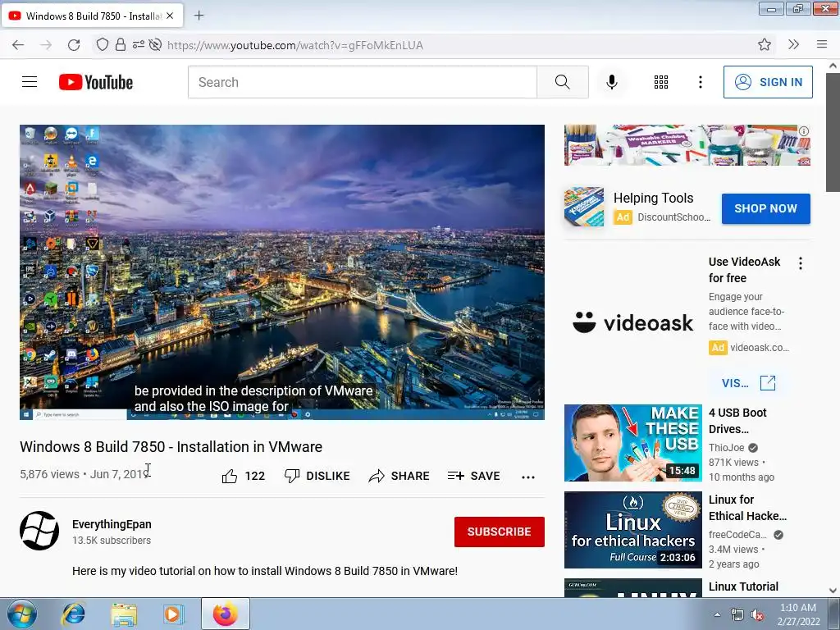Image resolution: width=840 pixels, height=630 pixels.
Task: Go back in Firefox
Action: (18, 45)
